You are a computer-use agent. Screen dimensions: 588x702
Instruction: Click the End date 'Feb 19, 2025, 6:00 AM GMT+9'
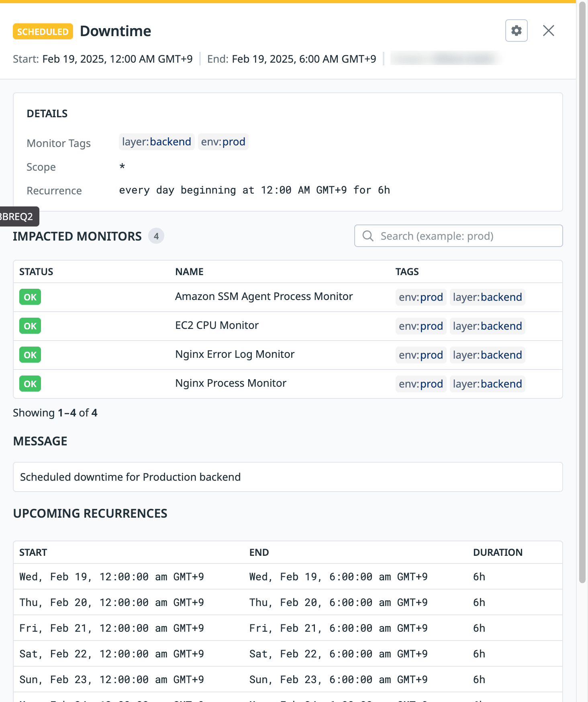click(x=304, y=59)
